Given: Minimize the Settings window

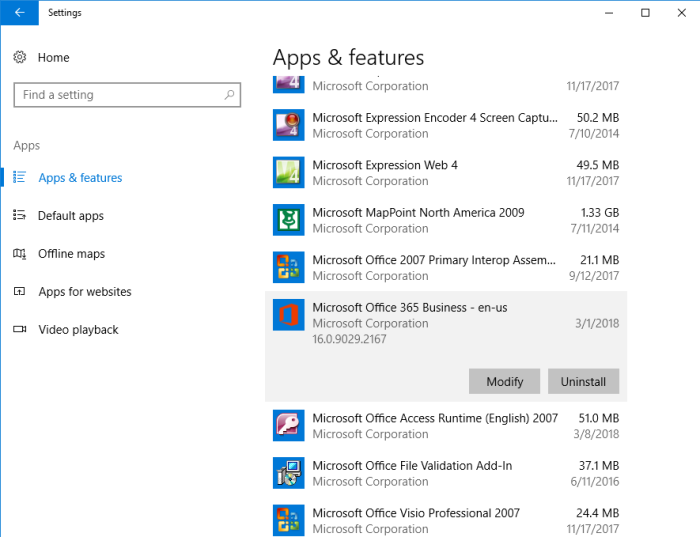Looking at the screenshot, I should 608,12.
